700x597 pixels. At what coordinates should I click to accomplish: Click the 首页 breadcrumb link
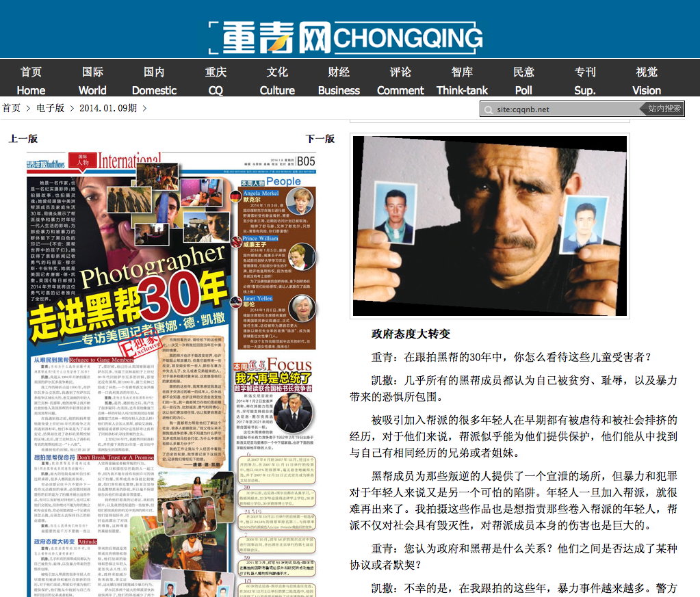click(x=12, y=108)
